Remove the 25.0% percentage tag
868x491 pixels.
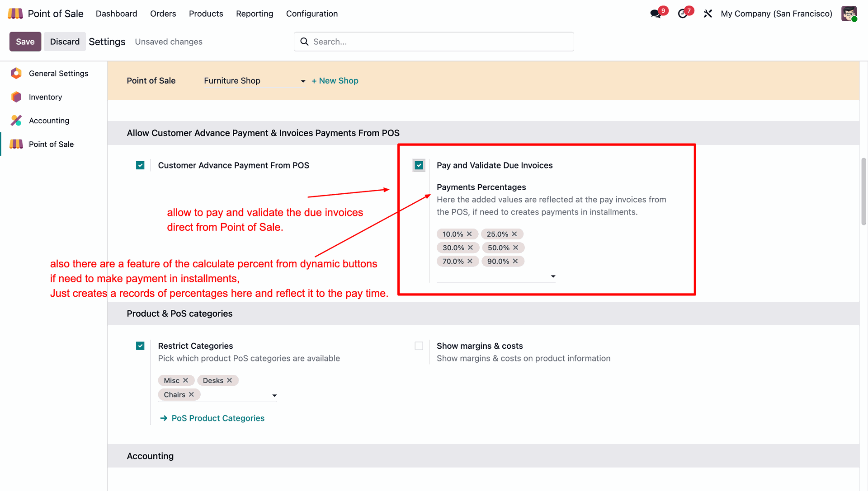(x=514, y=234)
